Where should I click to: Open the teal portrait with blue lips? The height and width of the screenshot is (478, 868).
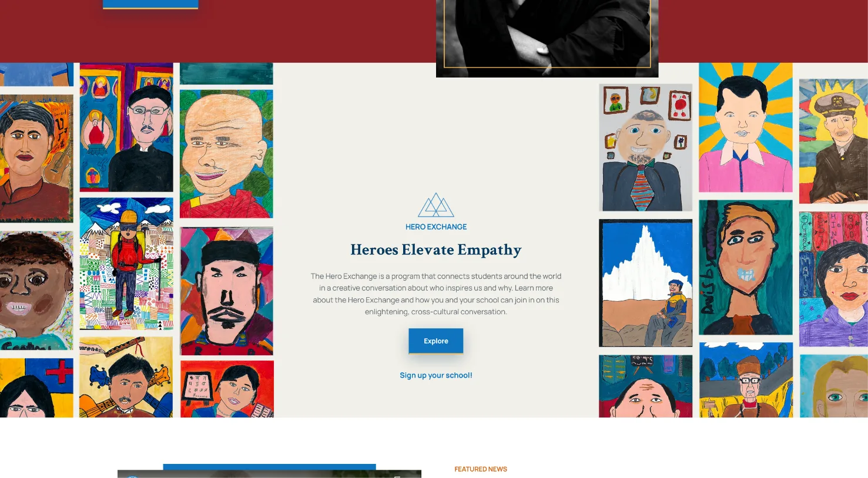(746, 268)
